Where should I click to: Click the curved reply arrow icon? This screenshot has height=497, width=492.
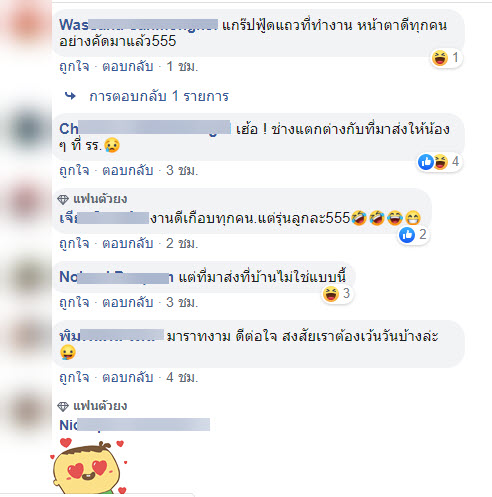[x=70, y=96]
